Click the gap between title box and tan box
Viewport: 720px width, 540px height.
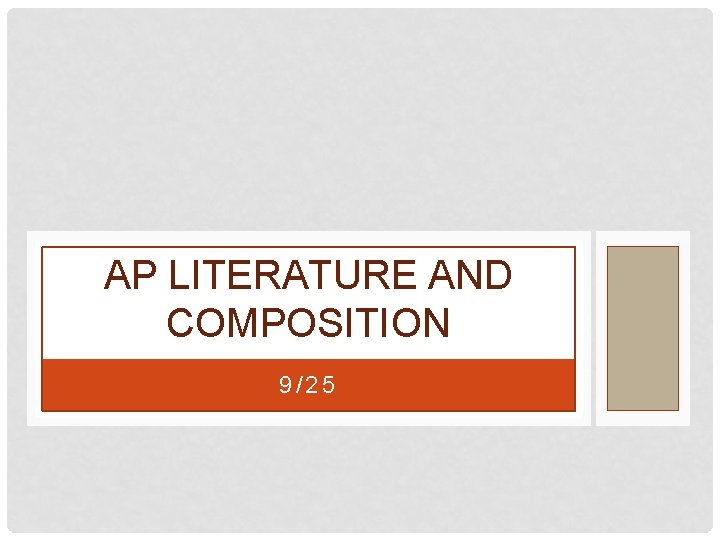tap(594, 328)
